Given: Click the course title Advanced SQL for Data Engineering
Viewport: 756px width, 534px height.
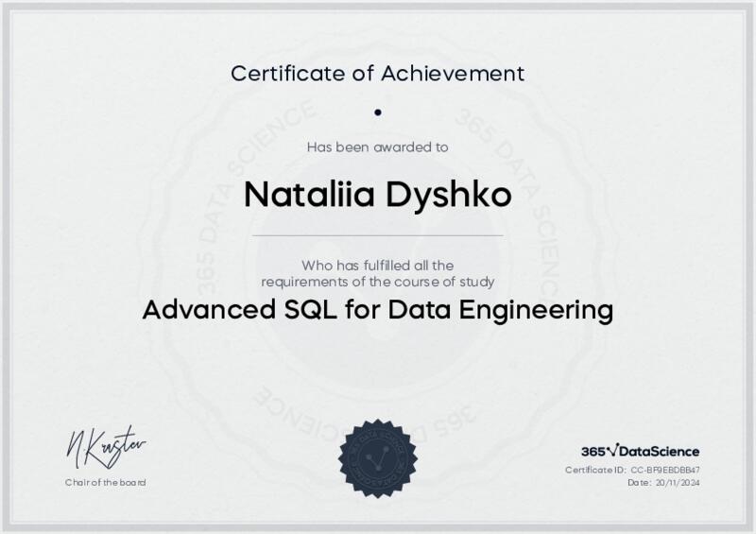Looking at the screenshot, I should click(x=377, y=310).
